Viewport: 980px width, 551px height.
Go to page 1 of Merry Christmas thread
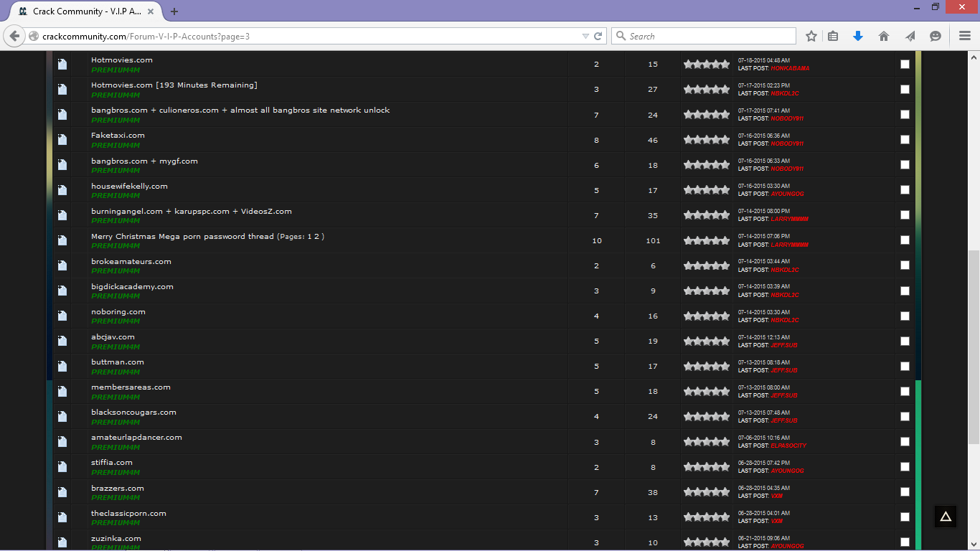coord(310,236)
